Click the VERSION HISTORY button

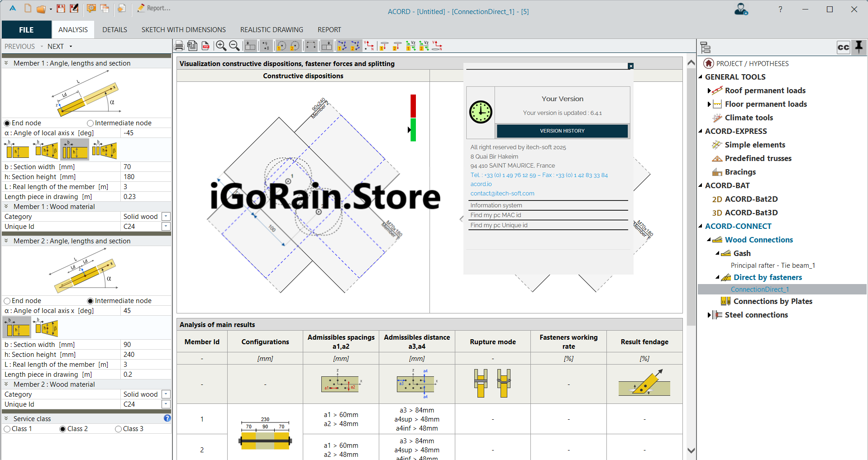click(562, 131)
